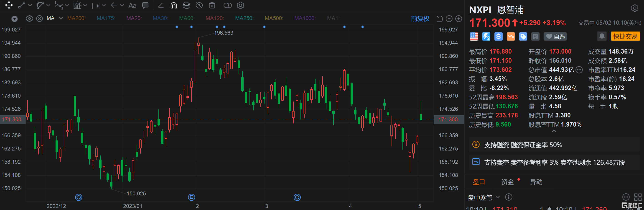Toggle the magnet snap tool
Screen dimensions: 644x210
173,5
